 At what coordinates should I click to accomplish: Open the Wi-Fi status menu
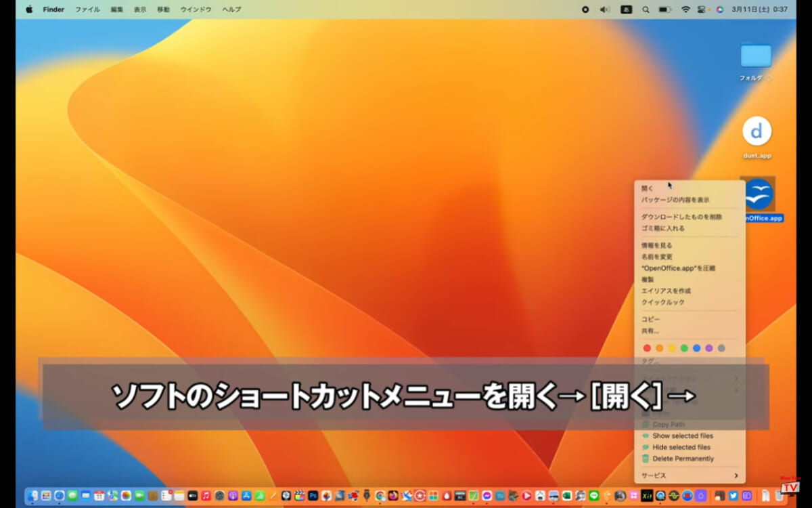coord(685,9)
